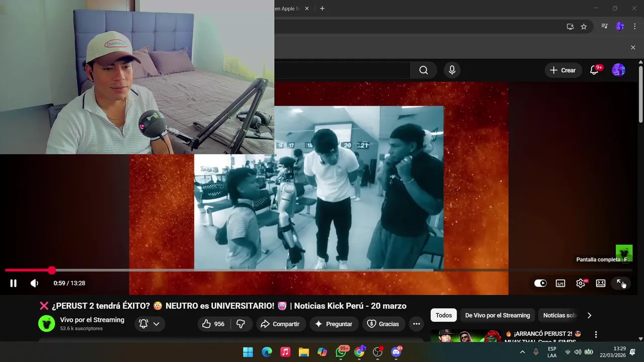
Task: Open the Compartir share dialog
Action: coord(280,324)
